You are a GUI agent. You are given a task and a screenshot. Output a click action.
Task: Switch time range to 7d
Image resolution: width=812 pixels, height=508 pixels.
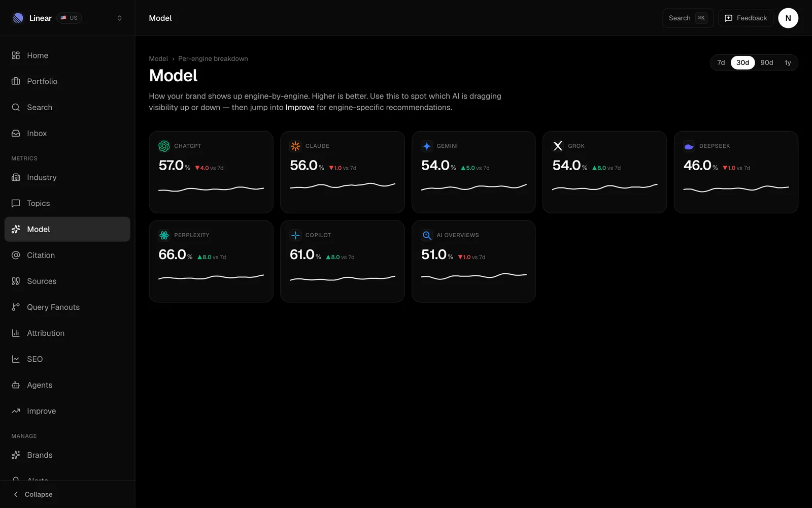721,62
